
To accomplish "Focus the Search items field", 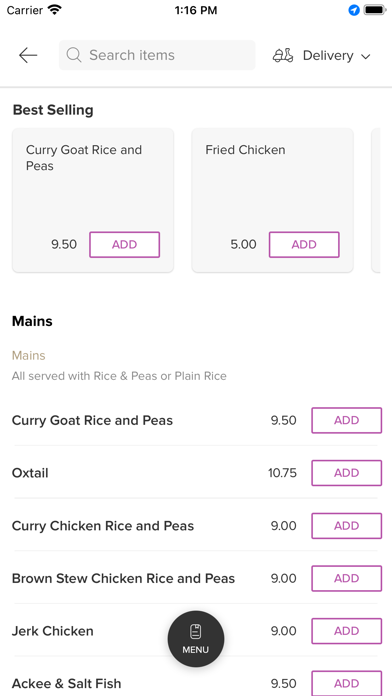I will 157,55.
